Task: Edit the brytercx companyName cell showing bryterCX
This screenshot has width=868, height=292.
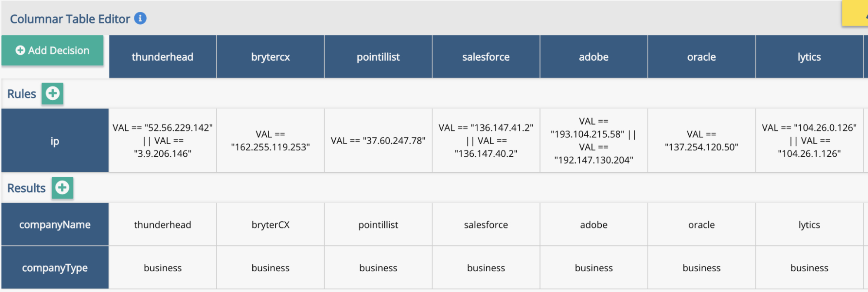Action: point(270,224)
